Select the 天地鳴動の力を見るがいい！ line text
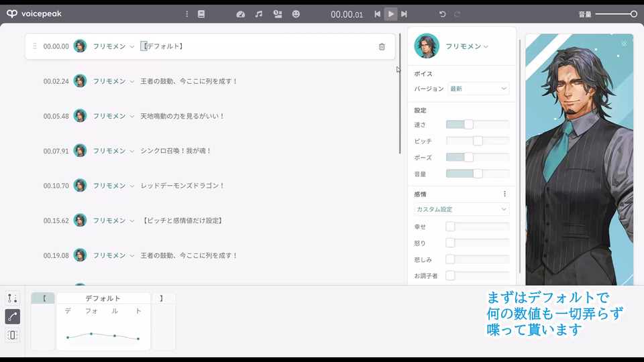This screenshot has width=644, height=362. (x=182, y=116)
